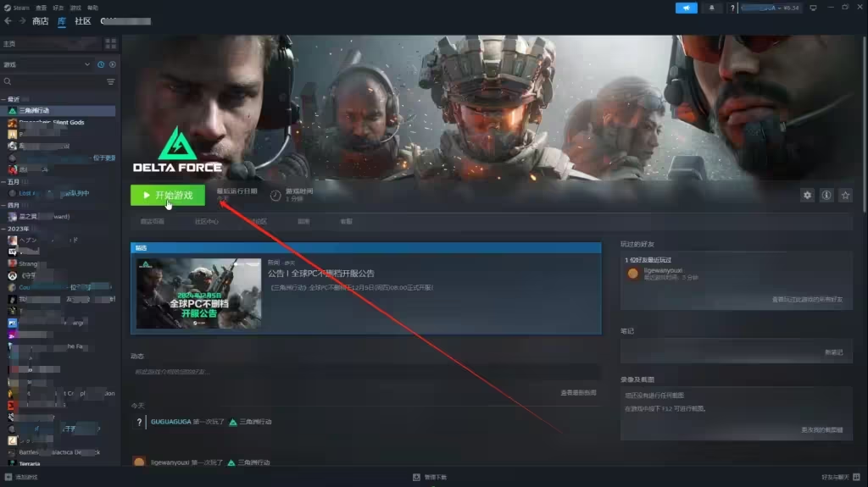Open game settings gear icon
The width and height of the screenshot is (868, 487).
pos(808,196)
